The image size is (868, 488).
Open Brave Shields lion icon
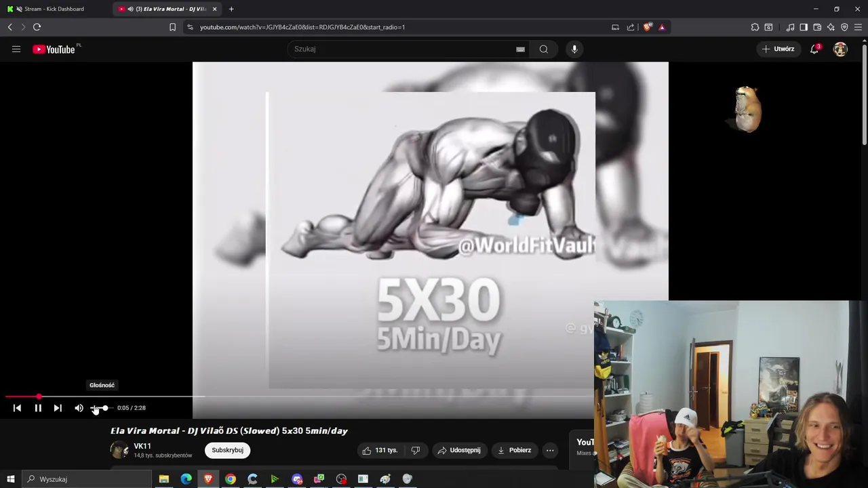point(648,27)
